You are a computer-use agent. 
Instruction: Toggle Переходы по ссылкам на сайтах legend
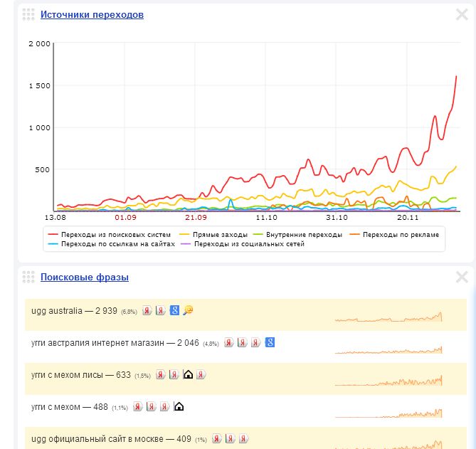pyautogui.click(x=112, y=244)
